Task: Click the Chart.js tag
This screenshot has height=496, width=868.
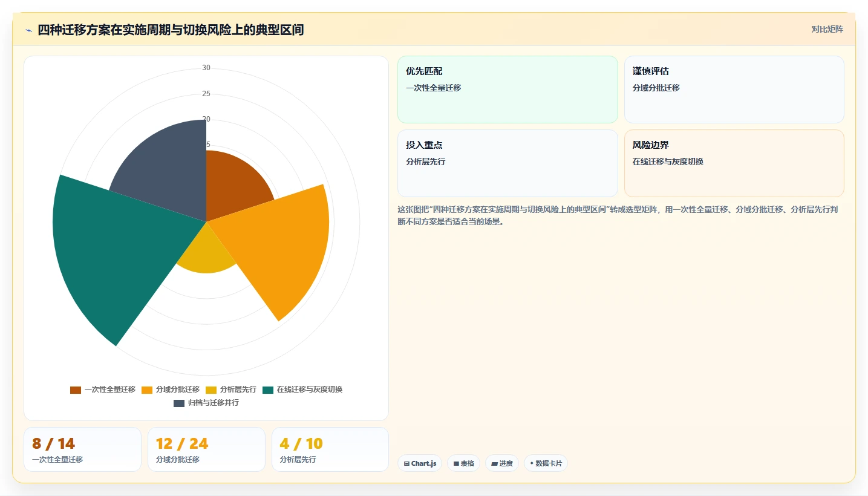Action: (x=420, y=463)
